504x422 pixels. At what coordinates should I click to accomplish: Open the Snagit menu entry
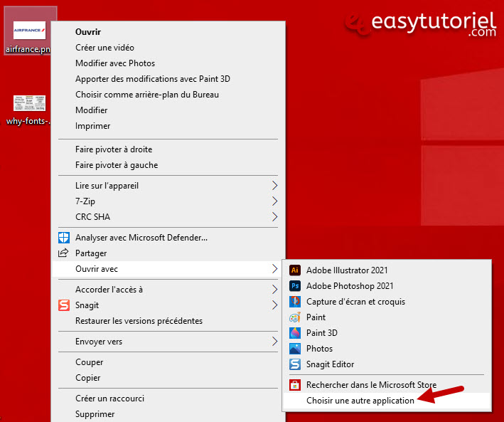coord(168,305)
